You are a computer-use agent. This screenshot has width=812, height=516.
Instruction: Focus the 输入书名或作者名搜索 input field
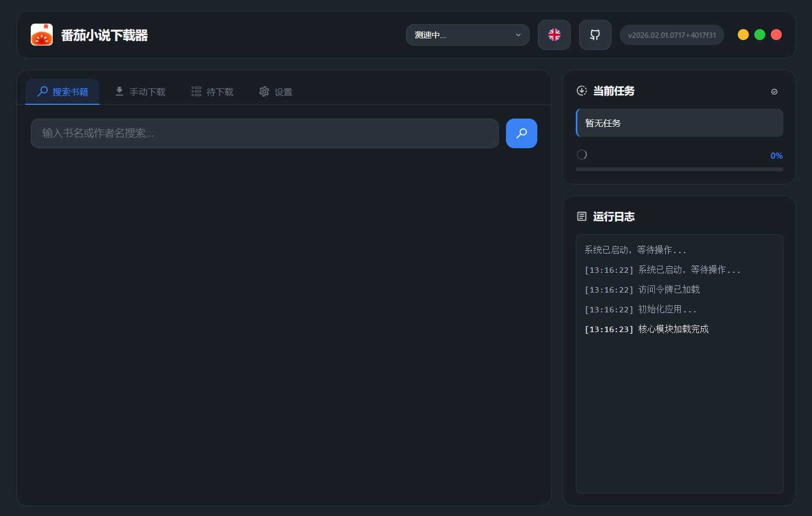pos(264,133)
